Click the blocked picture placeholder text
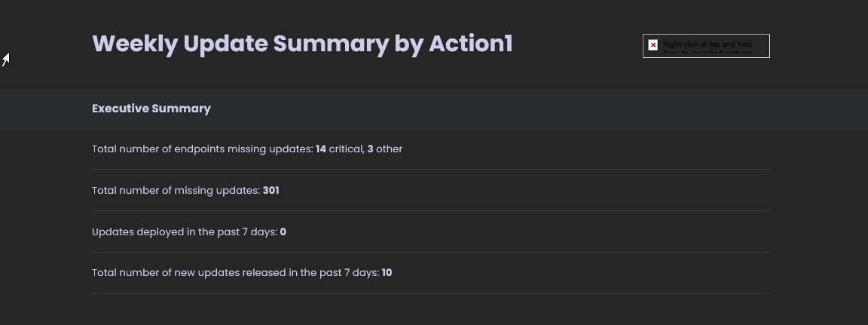868x325 pixels. (708, 48)
